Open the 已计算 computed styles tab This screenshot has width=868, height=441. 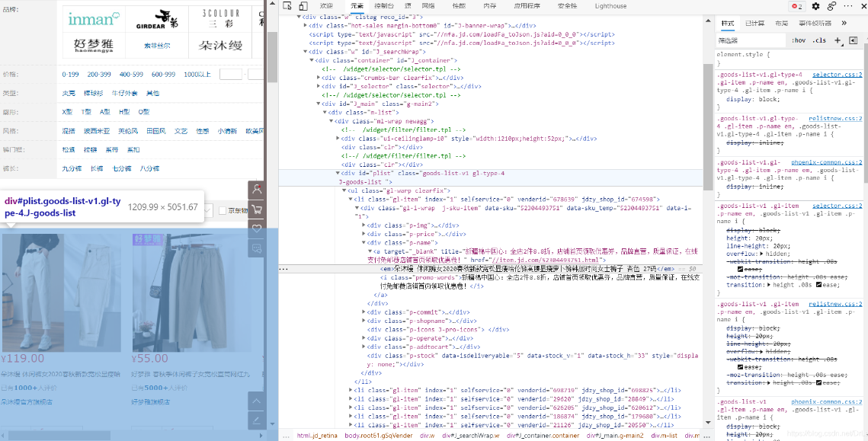pos(754,23)
